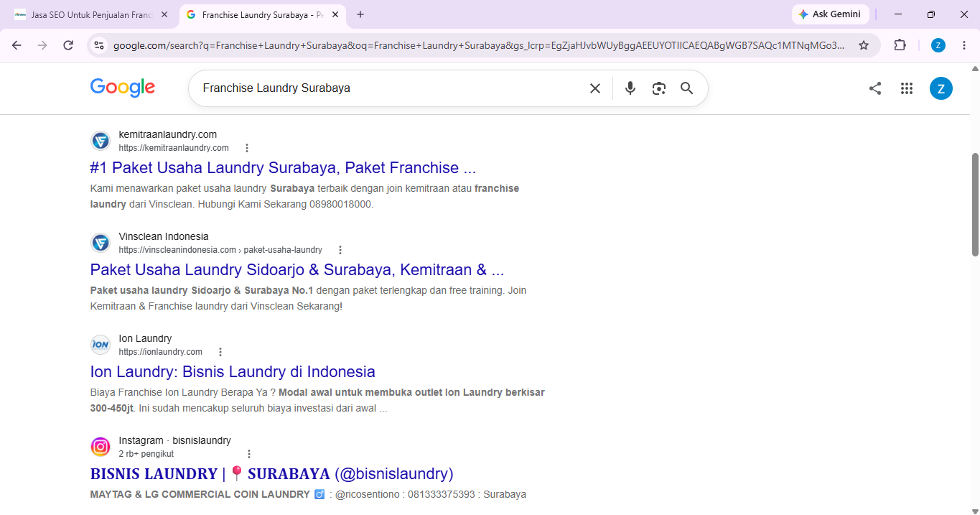Image resolution: width=980 pixels, height=515 pixels.
Task: Open a new browser tab
Action: pyautogui.click(x=360, y=14)
